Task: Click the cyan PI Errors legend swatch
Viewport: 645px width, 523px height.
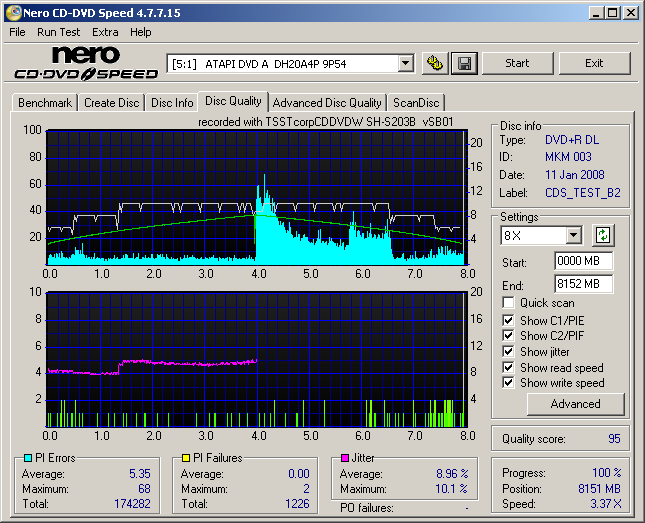Action: coord(28,458)
